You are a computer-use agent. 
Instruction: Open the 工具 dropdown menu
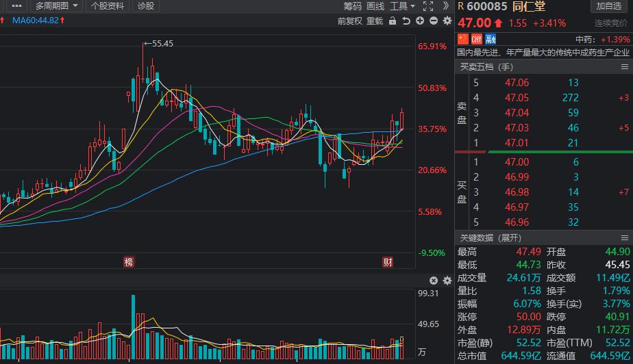click(402, 6)
